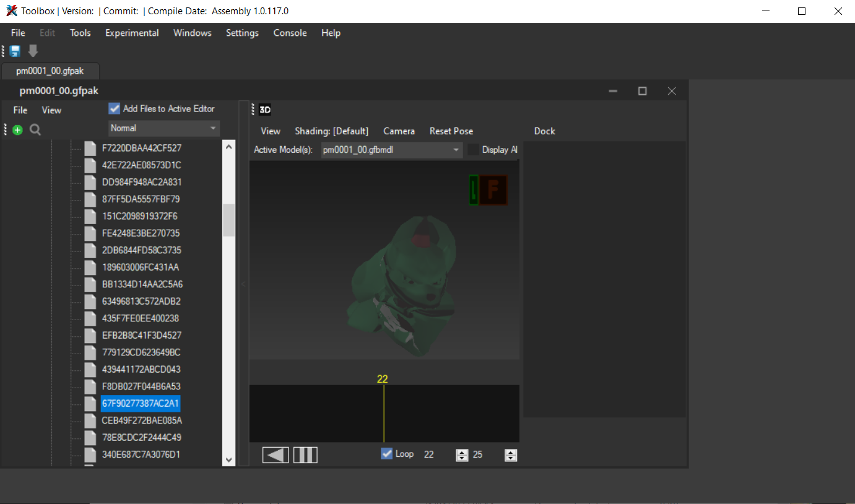855x504 pixels.
Task: Click current frame 22 spinner arrows
Action: [x=462, y=455]
